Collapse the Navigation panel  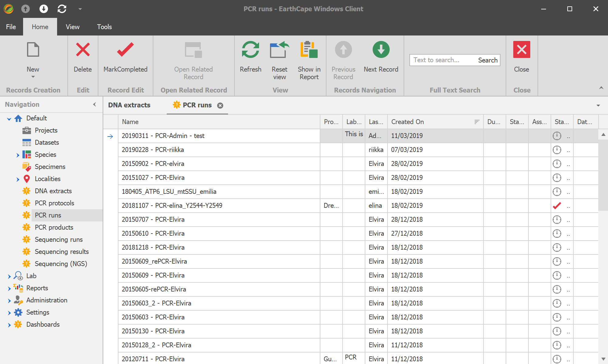click(94, 104)
